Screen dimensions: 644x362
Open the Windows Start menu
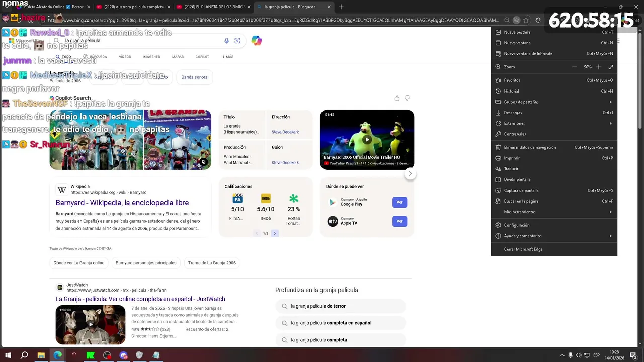click(x=8, y=355)
